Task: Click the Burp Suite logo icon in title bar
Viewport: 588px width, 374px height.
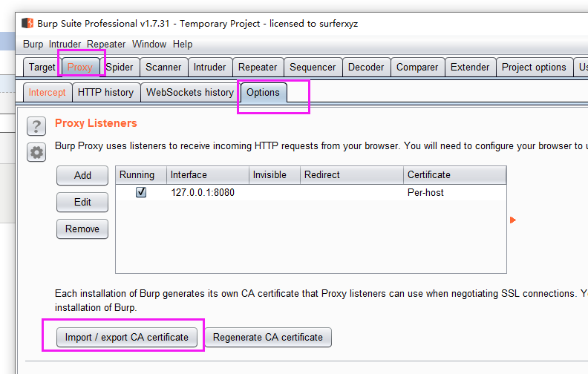Action: click(x=27, y=23)
